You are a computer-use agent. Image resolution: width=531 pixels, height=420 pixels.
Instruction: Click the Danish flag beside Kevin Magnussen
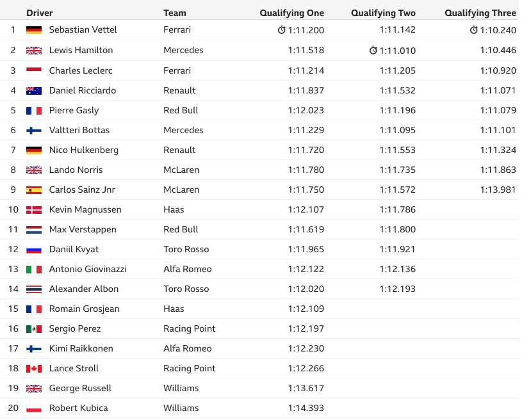(34, 210)
